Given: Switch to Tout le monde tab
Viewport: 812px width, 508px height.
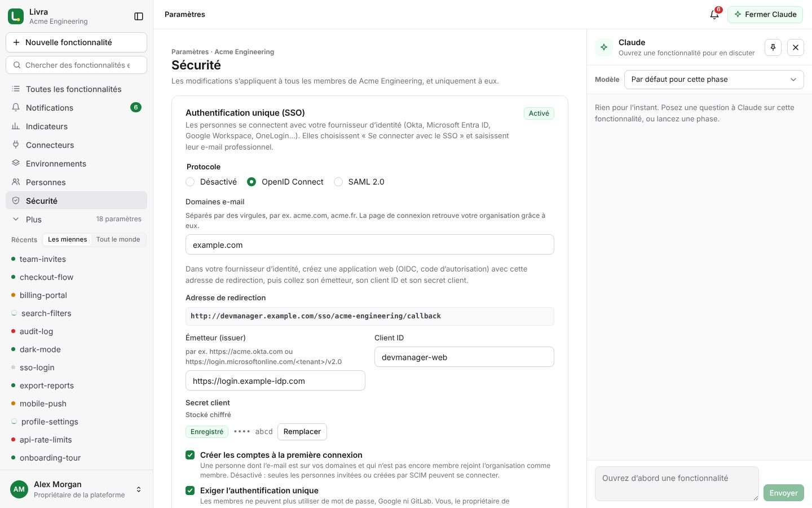Looking at the screenshot, I should pyautogui.click(x=118, y=239).
